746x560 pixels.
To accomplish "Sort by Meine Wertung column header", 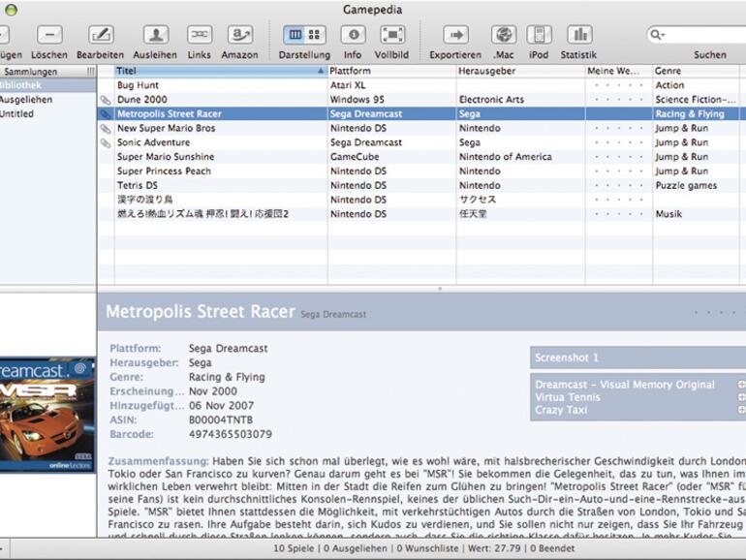I will [x=618, y=71].
